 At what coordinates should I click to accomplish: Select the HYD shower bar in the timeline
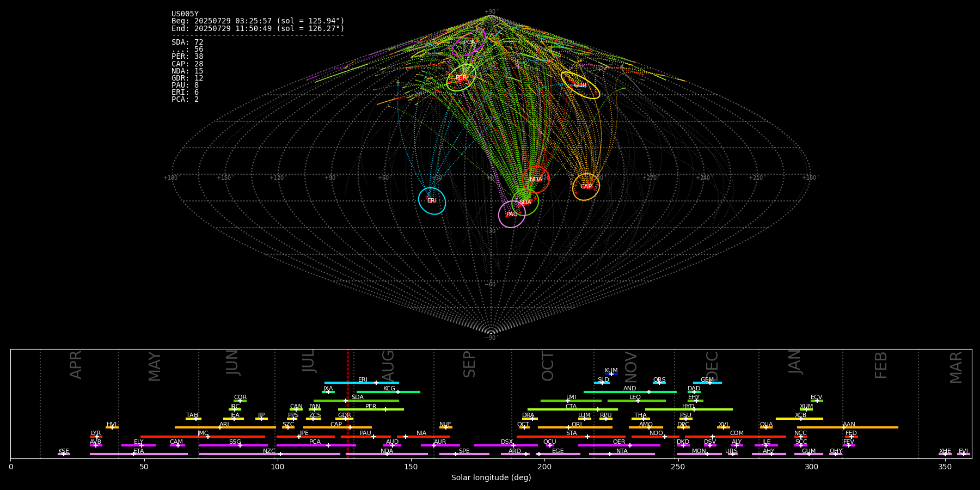[x=689, y=409]
